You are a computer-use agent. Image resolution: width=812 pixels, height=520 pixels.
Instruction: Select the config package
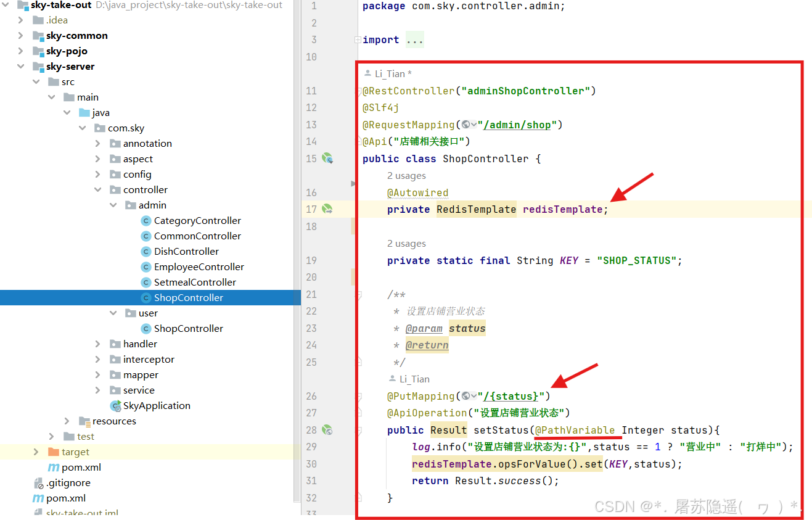(x=137, y=175)
